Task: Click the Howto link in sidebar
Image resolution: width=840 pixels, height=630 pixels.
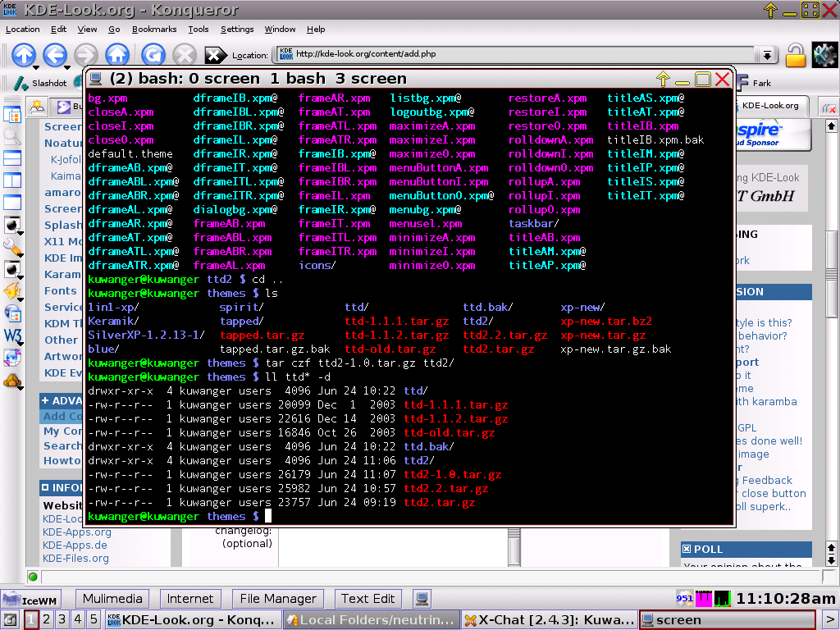Action: [62, 461]
